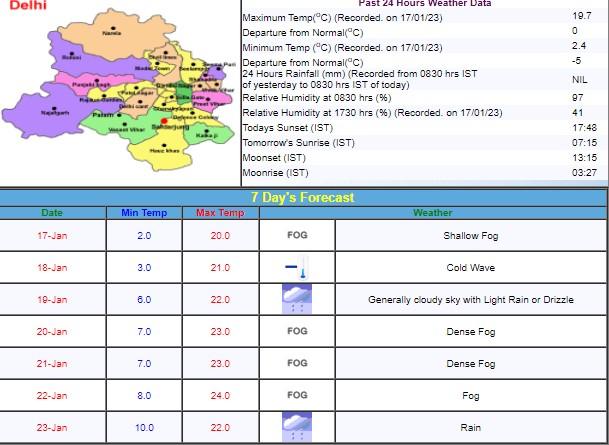The image size is (609, 445).
Task: Click the Delhi title above the map
Action: pos(25,6)
